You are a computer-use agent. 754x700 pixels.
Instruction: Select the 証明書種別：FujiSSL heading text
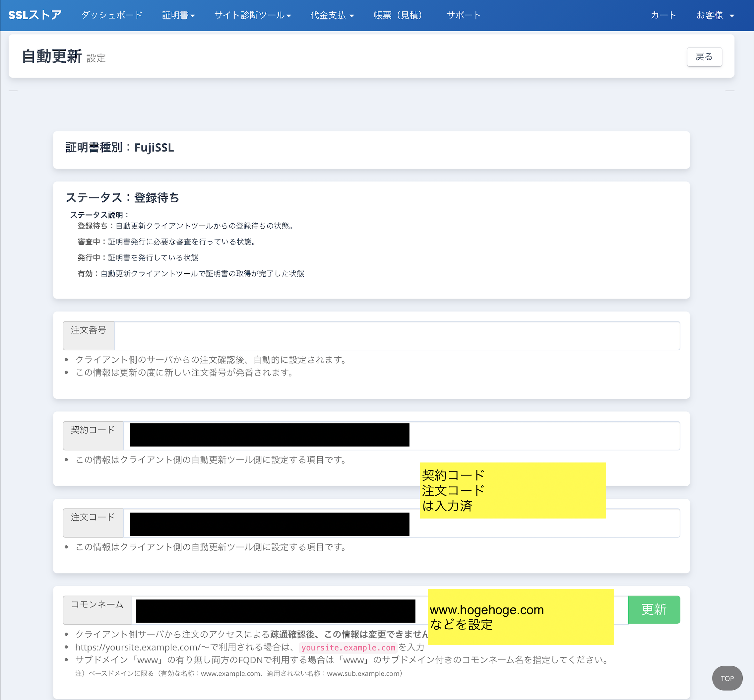pyautogui.click(x=120, y=148)
